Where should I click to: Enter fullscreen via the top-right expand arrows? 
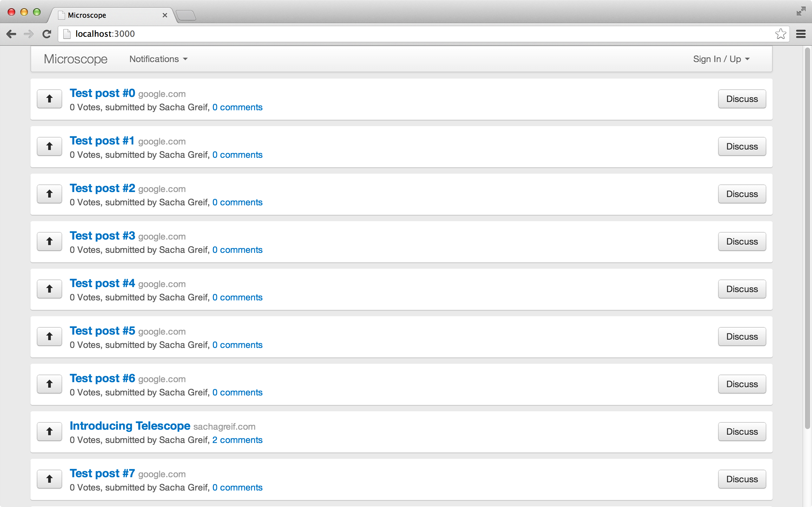[801, 11]
